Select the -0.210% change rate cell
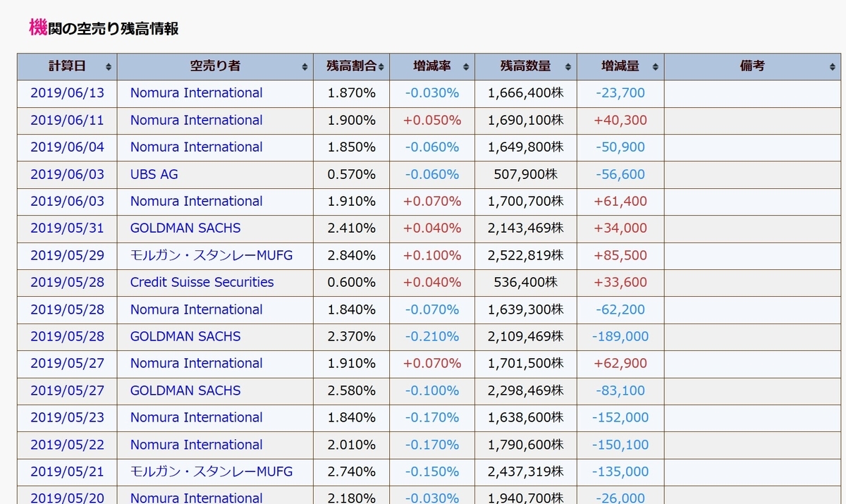 [432, 336]
